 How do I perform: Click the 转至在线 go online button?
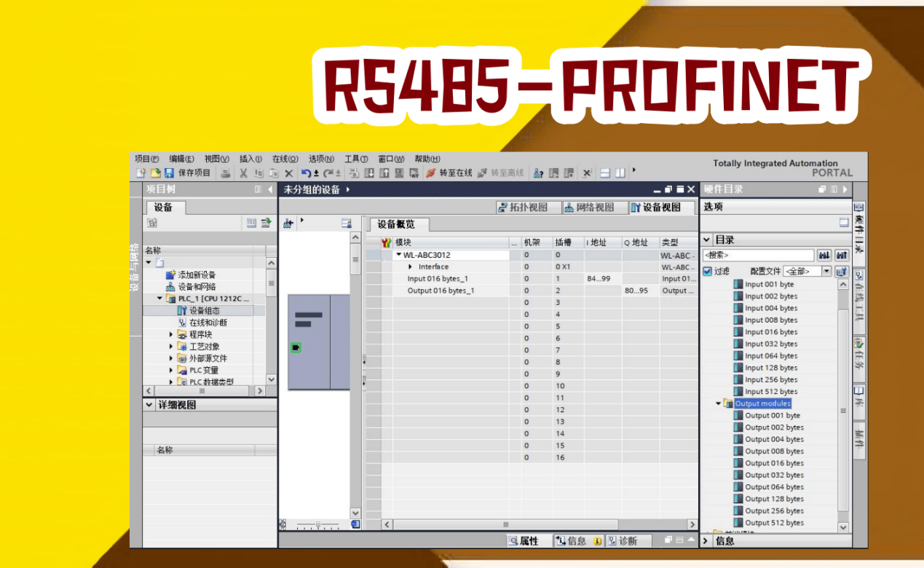(x=449, y=173)
